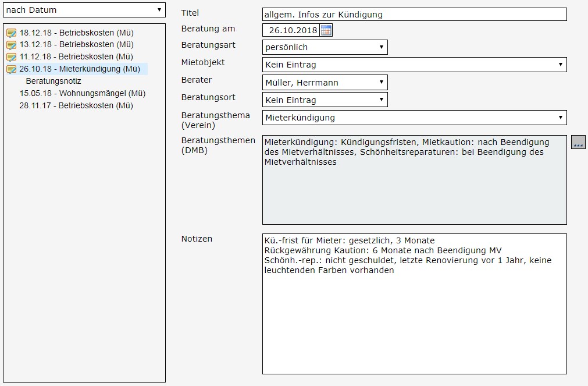Click the Beratungsthemen (DMB) grey text box
588x386 pixels.
pos(414,192)
